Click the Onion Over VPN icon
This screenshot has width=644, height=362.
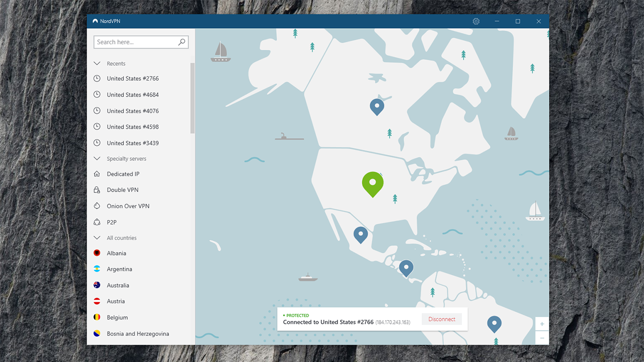[97, 206]
